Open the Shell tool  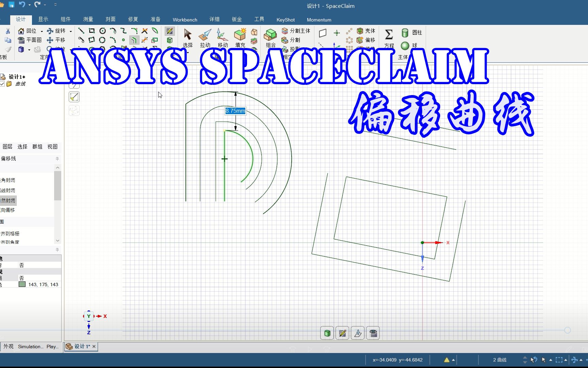point(366,31)
